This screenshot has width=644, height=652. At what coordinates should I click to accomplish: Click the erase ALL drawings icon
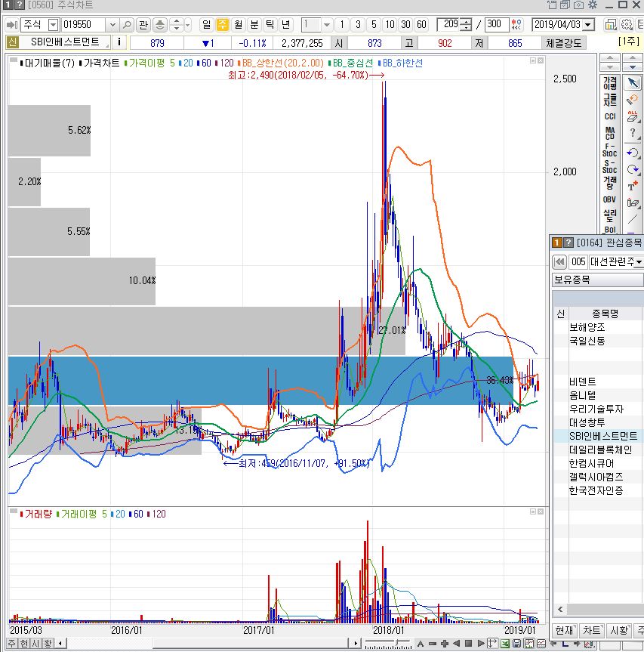coord(633,116)
